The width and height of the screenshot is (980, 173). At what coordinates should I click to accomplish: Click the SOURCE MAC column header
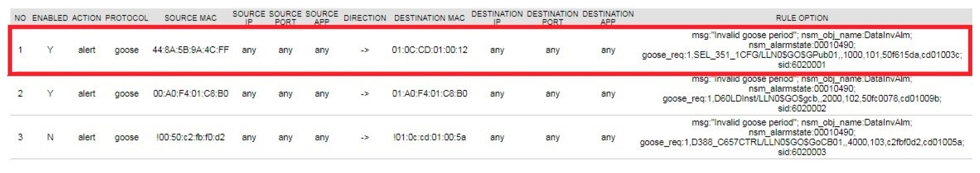tap(190, 18)
